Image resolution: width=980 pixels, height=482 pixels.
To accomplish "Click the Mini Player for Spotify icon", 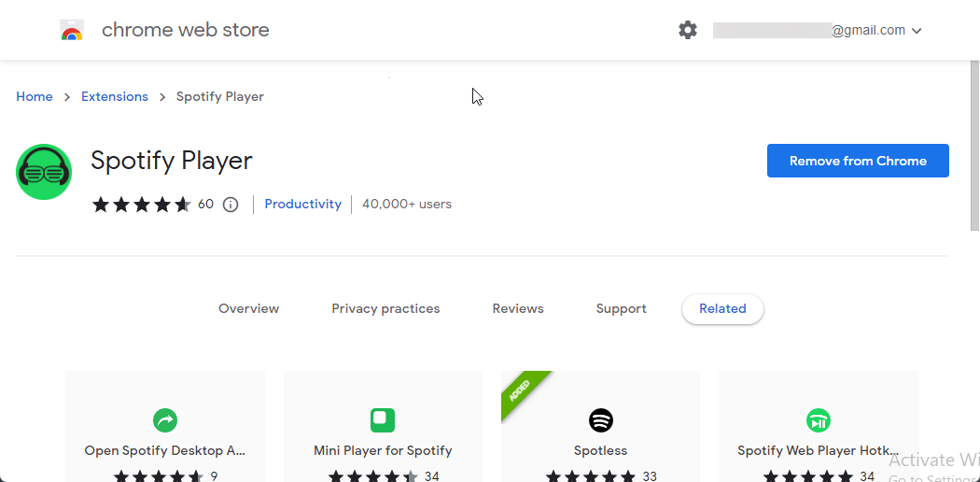I will 383,420.
